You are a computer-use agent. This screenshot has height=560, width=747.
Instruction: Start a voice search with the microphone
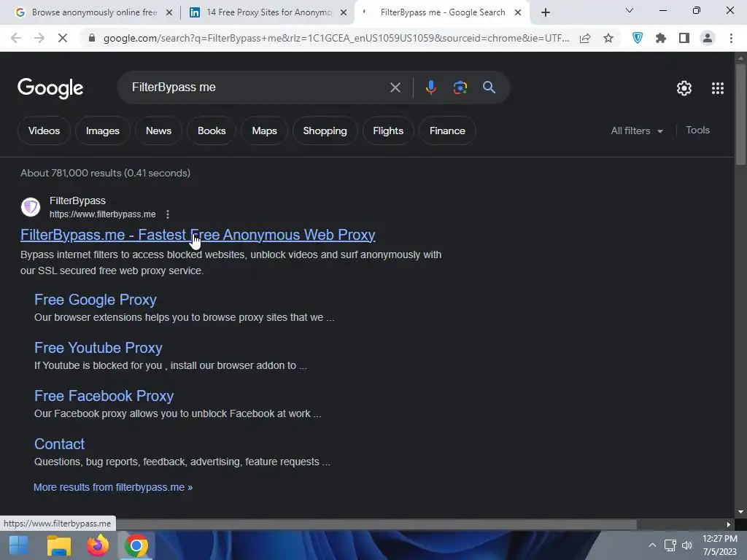tap(430, 87)
